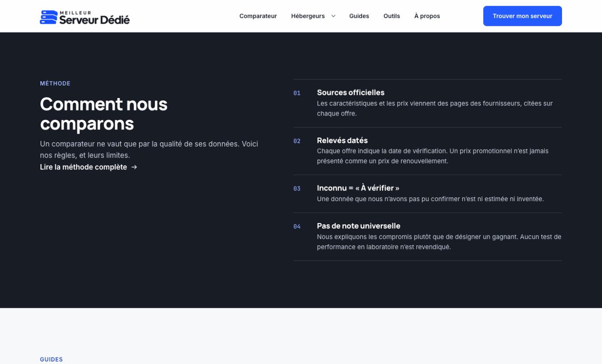The height and width of the screenshot is (364, 602).
Task: Click the step number 04
Action: pos(297,226)
